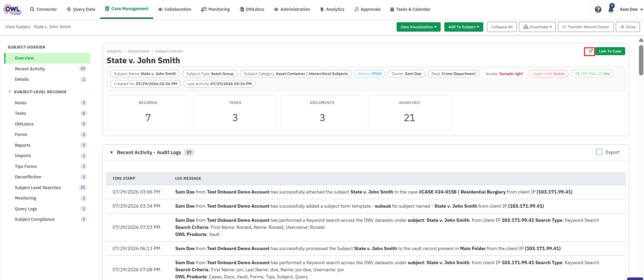This screenshot has width=644, height=280.
Task: Select Overview in the subject dossier
Action: tap(47, 58)
